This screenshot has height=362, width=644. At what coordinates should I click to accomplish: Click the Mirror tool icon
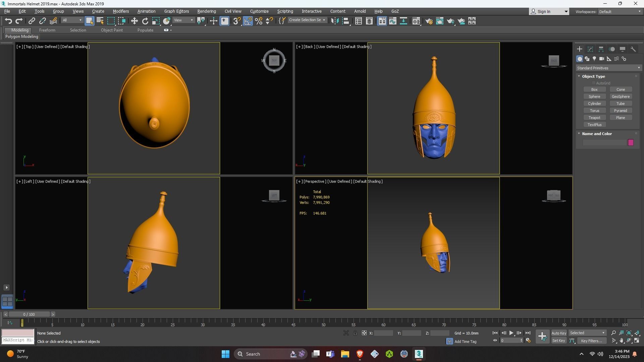click(334, 21)
